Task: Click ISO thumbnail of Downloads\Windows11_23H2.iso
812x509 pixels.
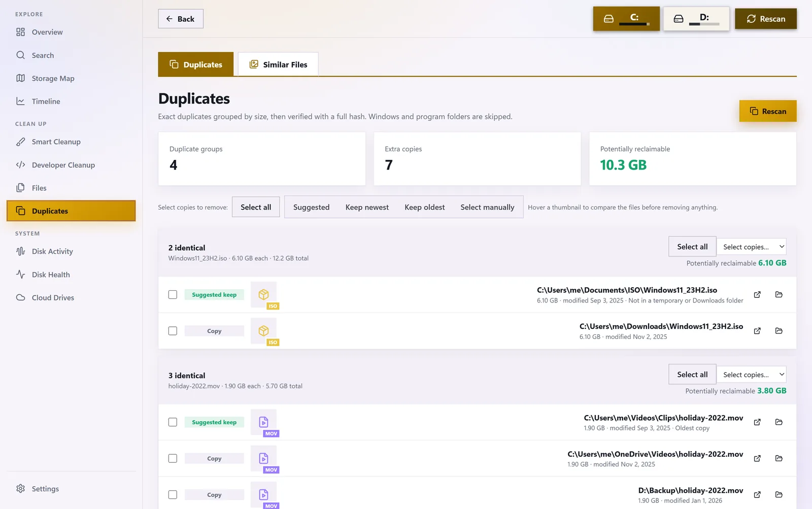Action: [x=264, y=331]
